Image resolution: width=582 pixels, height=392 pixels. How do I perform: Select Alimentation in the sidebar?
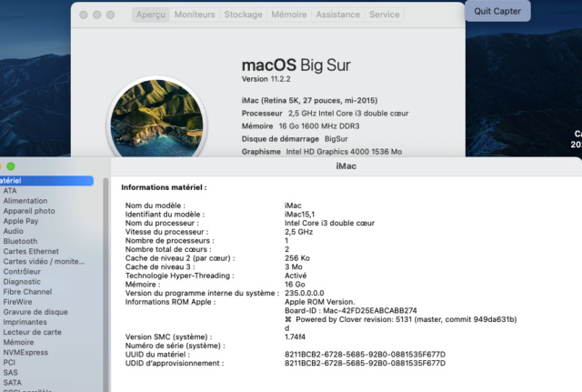25,201
